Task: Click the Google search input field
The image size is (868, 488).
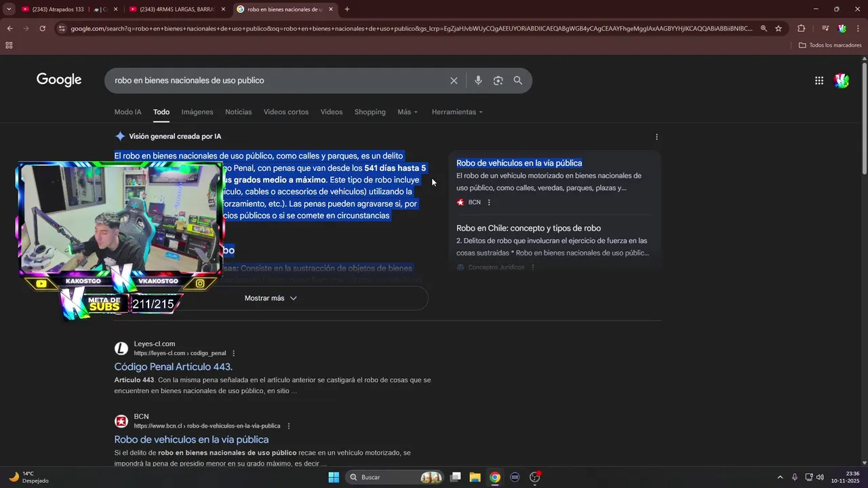Action: 278,81
